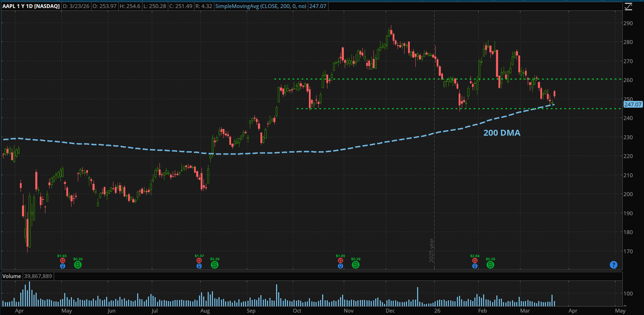
Task: Click the 200 price axis label
Action: 628,194
